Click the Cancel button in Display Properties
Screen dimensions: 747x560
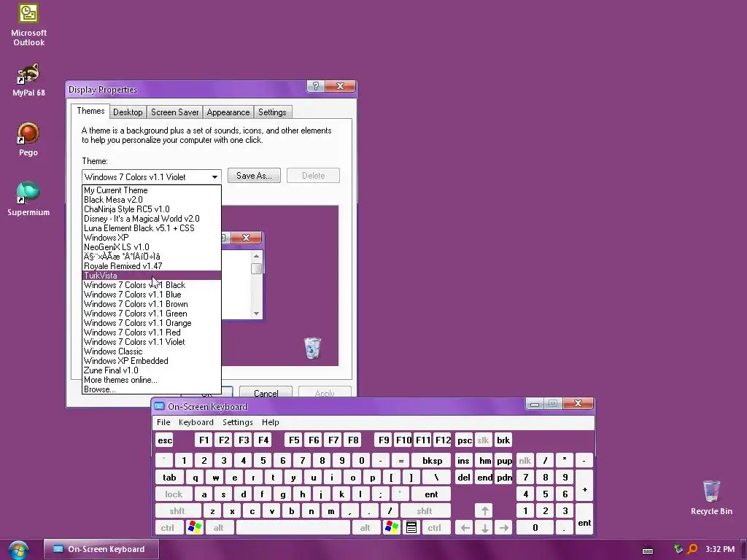266,392
